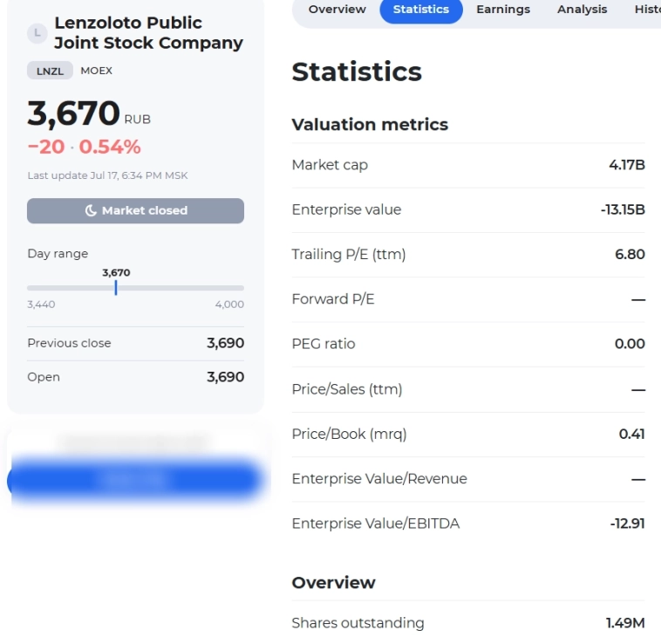This screenshot has width=661, height=644.
Task: Open the Earnings tab
Action: point(503,10)
